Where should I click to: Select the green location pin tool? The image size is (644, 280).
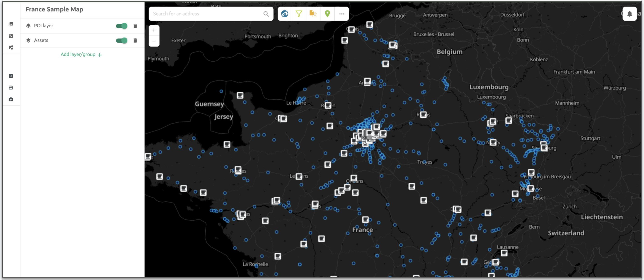327,14
